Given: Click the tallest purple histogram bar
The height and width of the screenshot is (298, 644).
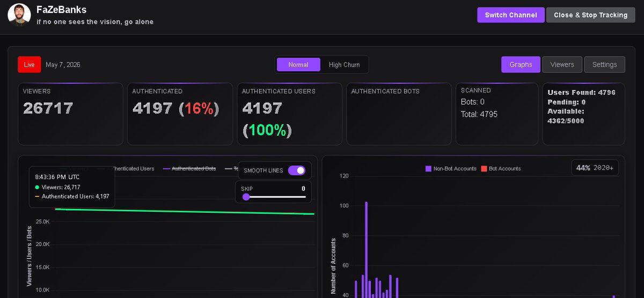Looking at the screenshot, I should click(366, 250).
